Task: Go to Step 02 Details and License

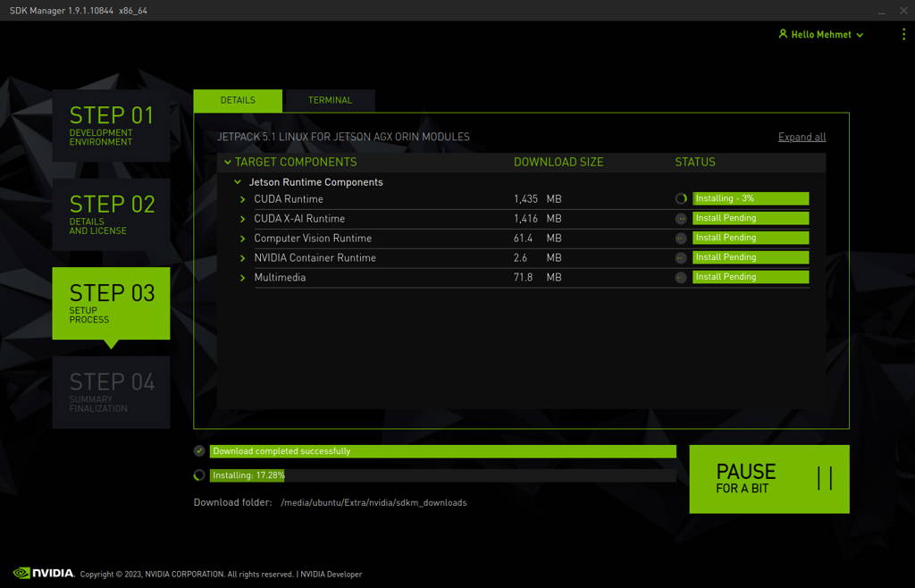Action: click(111, 214)
